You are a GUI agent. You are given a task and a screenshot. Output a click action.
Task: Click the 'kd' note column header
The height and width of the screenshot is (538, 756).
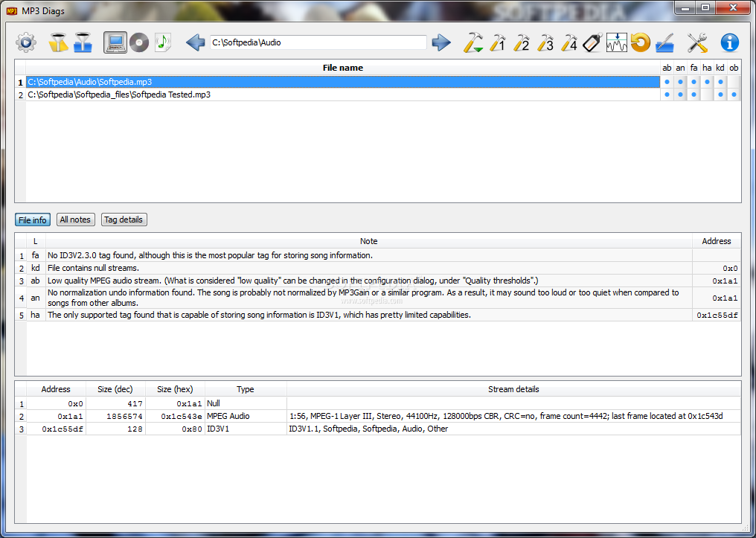click(x=720, y=68)
